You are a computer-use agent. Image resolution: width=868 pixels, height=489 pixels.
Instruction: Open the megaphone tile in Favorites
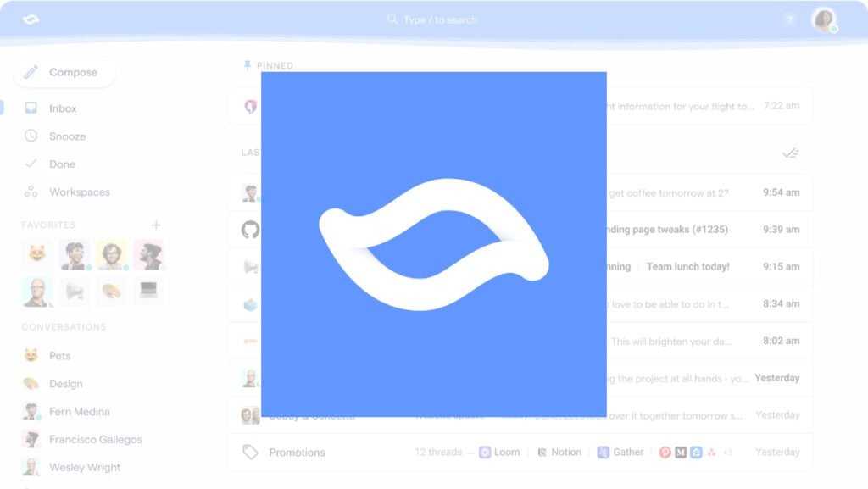point(75,292)
